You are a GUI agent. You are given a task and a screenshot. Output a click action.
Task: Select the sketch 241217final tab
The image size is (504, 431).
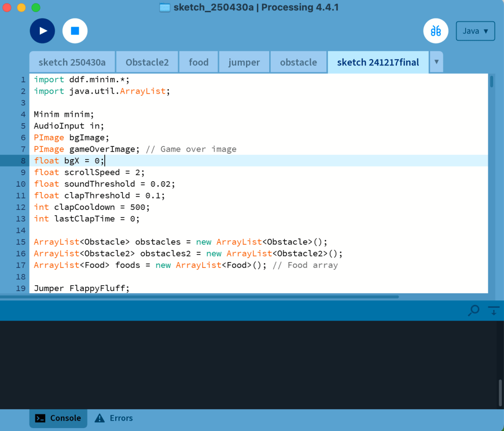pos(378,63)
